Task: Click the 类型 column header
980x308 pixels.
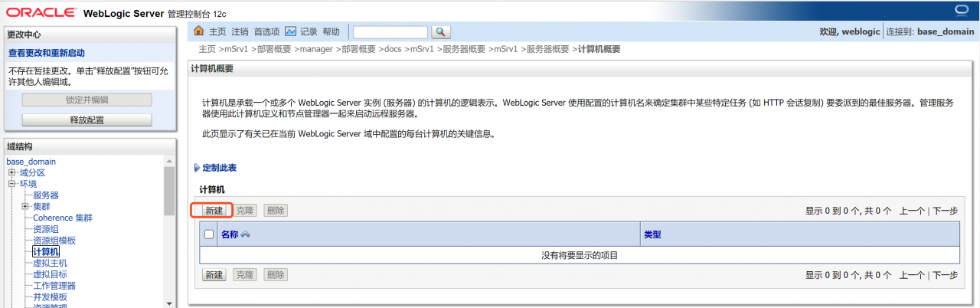Action: 652,234
